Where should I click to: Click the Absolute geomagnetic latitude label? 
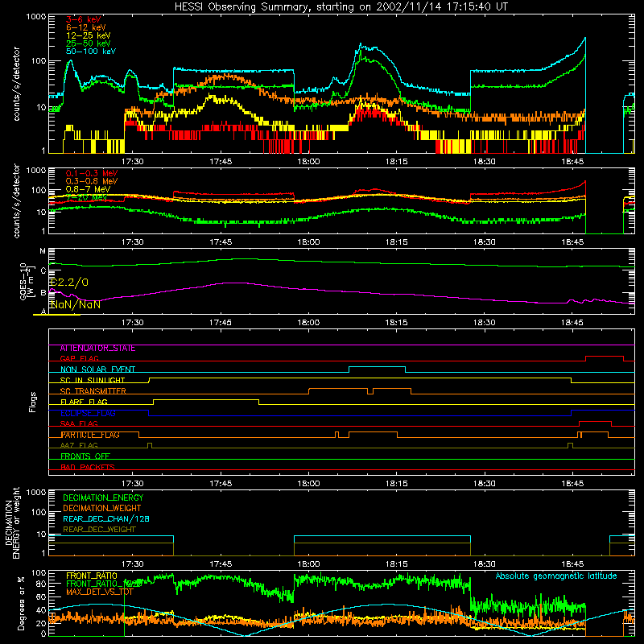click(556, 576)
